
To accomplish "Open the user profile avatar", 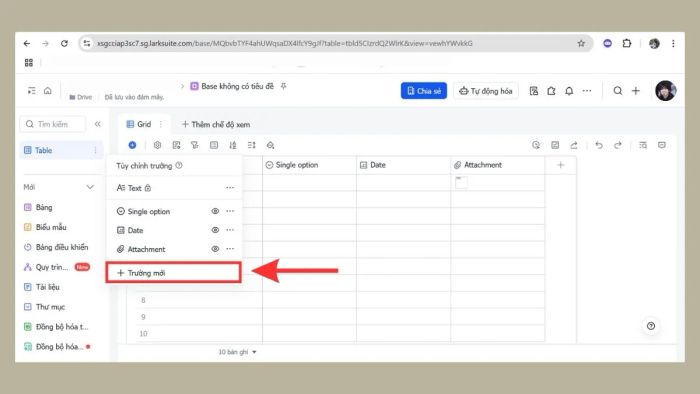I will click(666, 91).
